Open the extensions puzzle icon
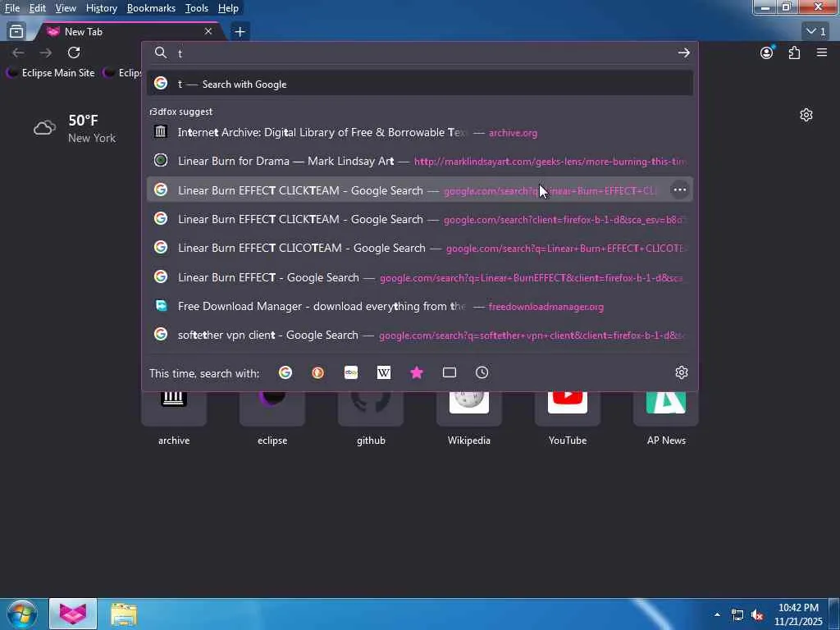Image resolution: width=840 pixels, height=630 pixels. (x=794, y=52)
